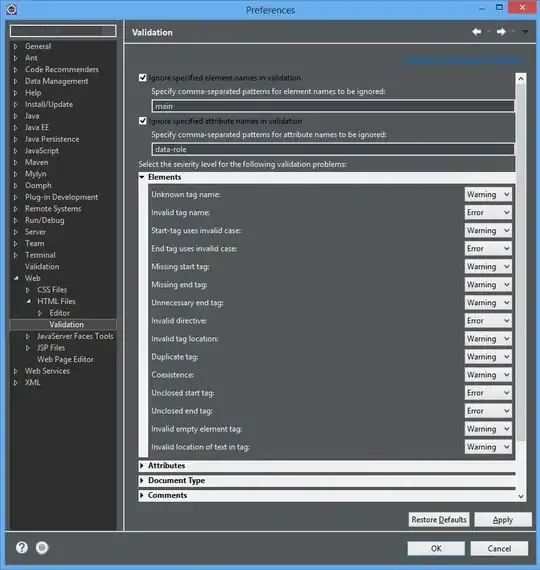Open Missing start tag severity dropdown
Image resolution: width=540 pixels, height=570 pixels.
(488, 266)
